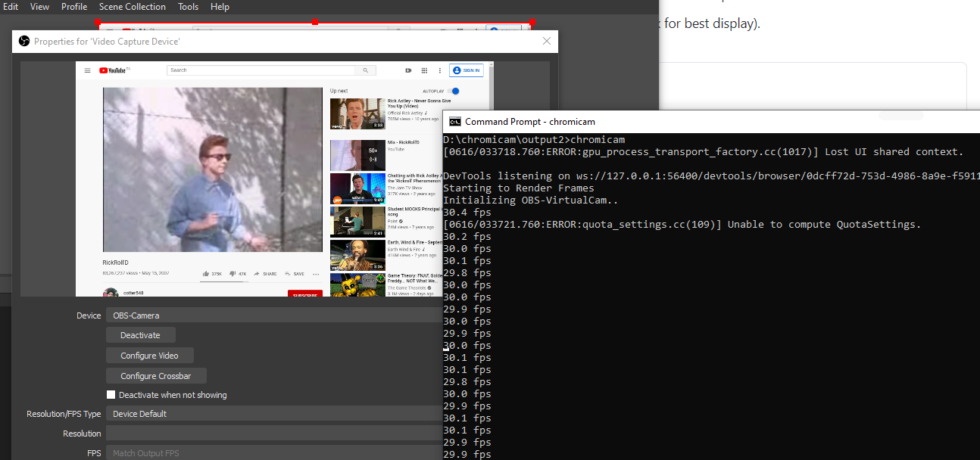980x460 pixels.
Task: Click the thumbs-up like icon in preview
Action: [x=206, y=274]
